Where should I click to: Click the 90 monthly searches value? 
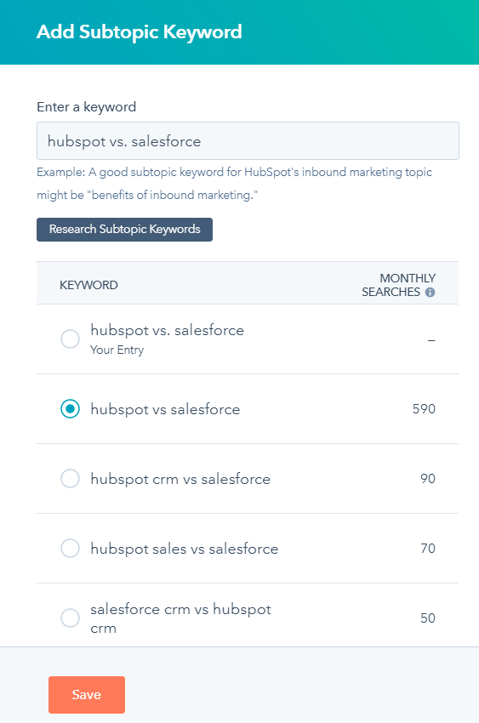[428, 479]
